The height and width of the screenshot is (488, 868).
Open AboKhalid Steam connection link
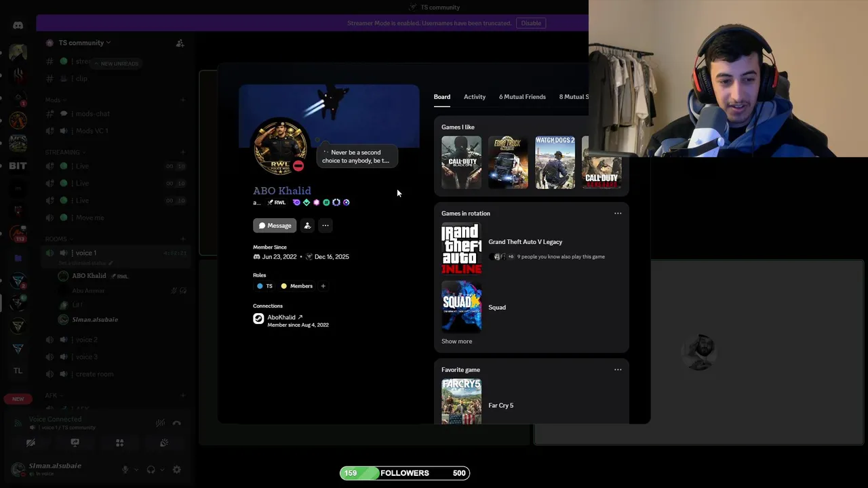pos(285,317)
